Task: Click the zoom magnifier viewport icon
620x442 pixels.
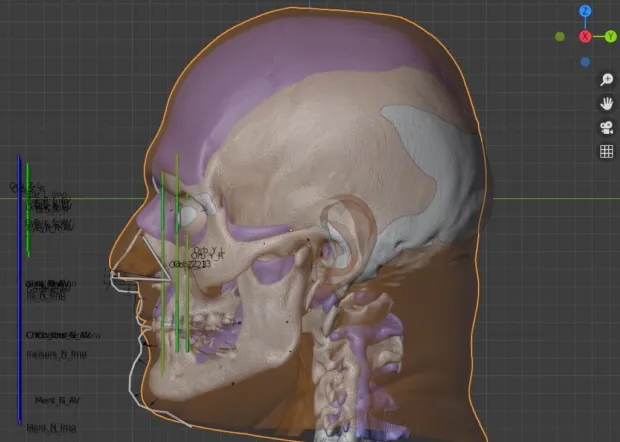Action: (x=606, y=79)
